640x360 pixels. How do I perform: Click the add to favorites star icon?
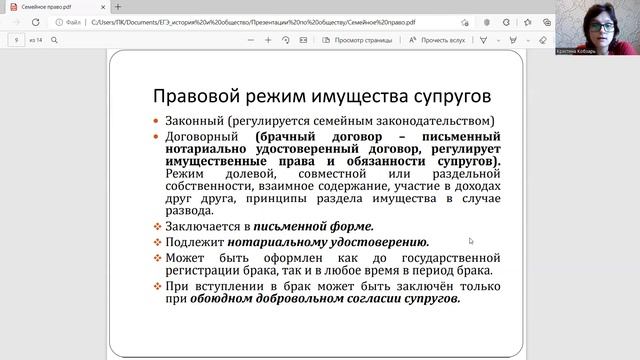(x=465, y=22)
